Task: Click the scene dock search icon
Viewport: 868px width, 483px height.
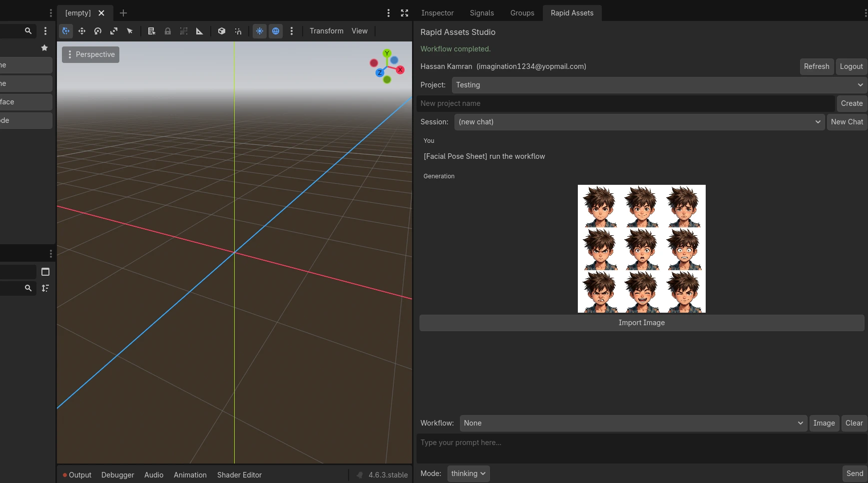Action: click(28, 31)
